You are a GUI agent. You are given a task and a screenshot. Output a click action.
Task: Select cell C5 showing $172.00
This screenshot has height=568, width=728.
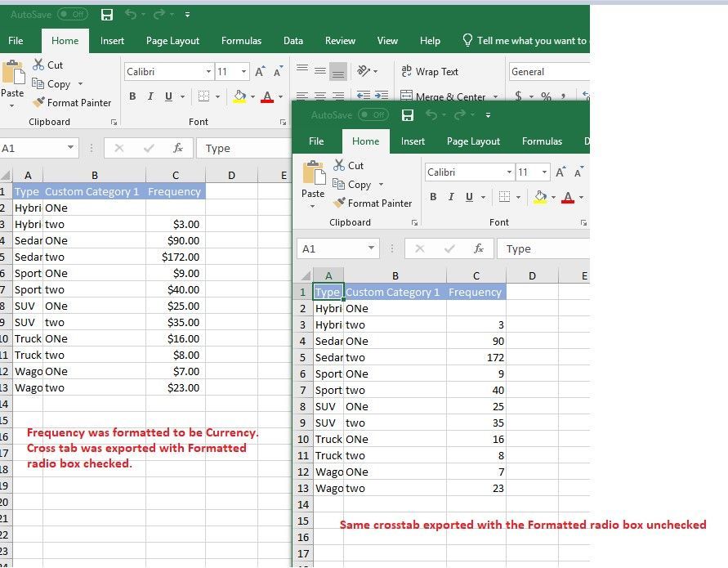point(175,257)
